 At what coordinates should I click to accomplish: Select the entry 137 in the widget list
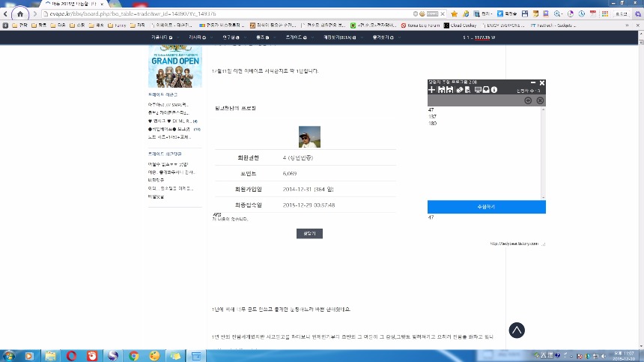(x=433, y=117)
